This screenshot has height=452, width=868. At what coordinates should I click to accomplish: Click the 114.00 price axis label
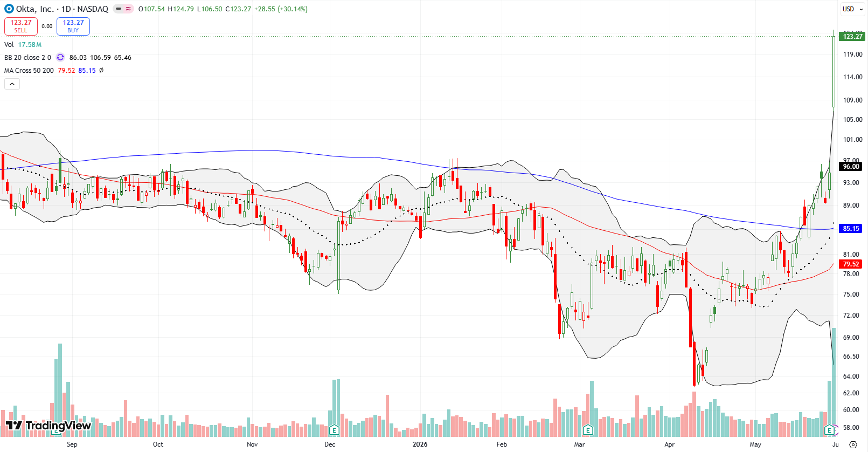(852, 77)
